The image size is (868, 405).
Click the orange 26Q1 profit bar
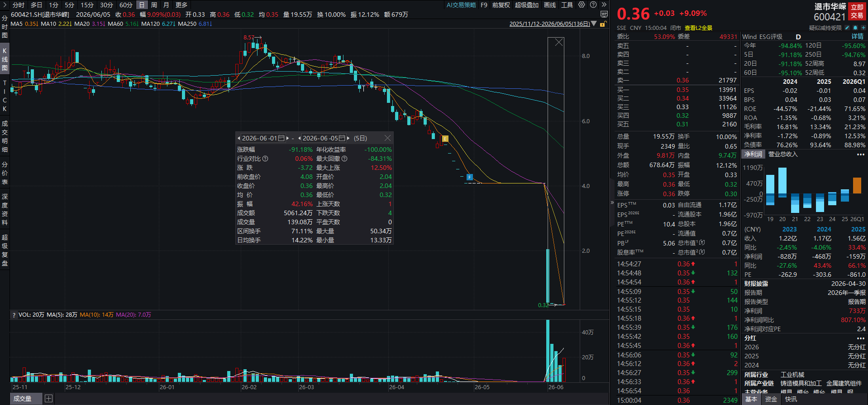[x=857, y=185]
